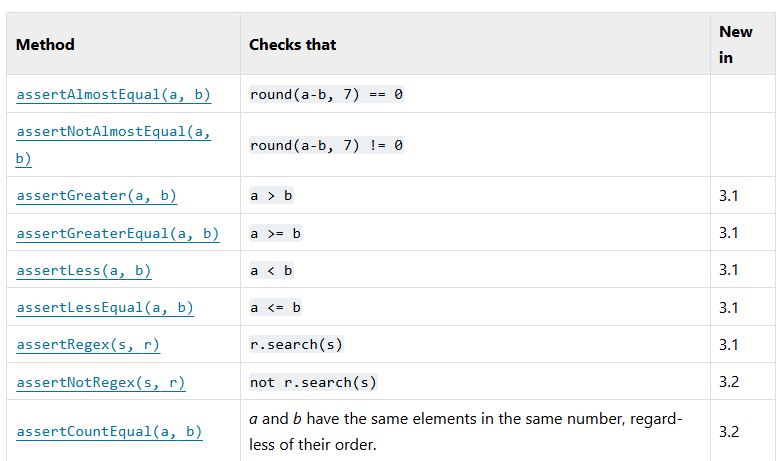The width and height of the screenshot is (777, 461).
Task: Open assertCountEqual(a, b) method link
Action: pyautogui.click(x=109, y=432)
